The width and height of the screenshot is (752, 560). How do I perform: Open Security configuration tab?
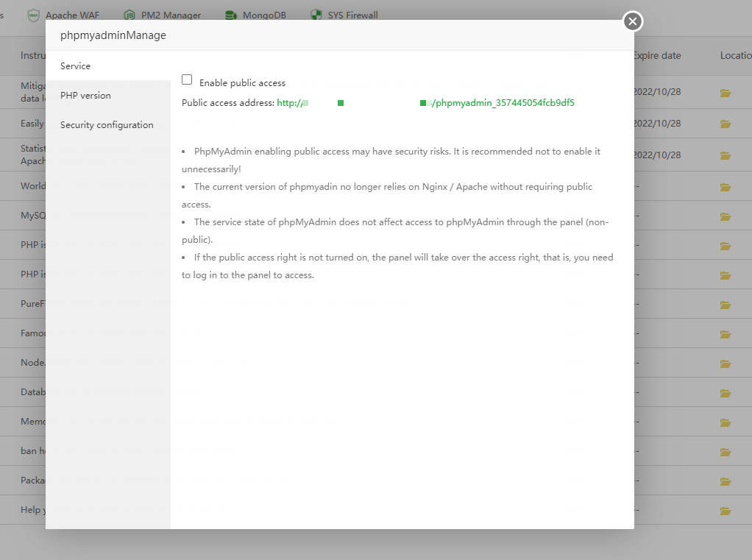pyautogui.click(x=108, y=124)
